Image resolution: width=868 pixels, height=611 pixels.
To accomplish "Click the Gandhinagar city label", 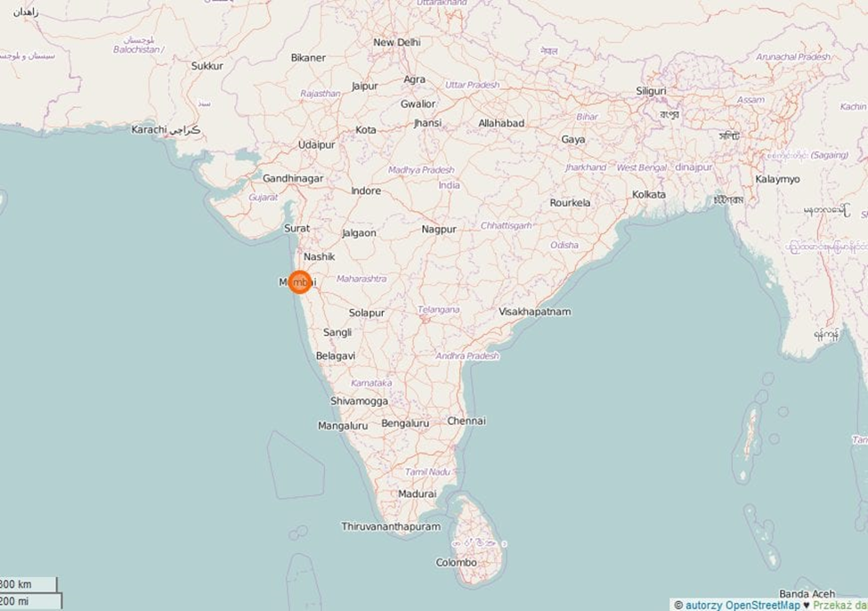I will 293,178.
